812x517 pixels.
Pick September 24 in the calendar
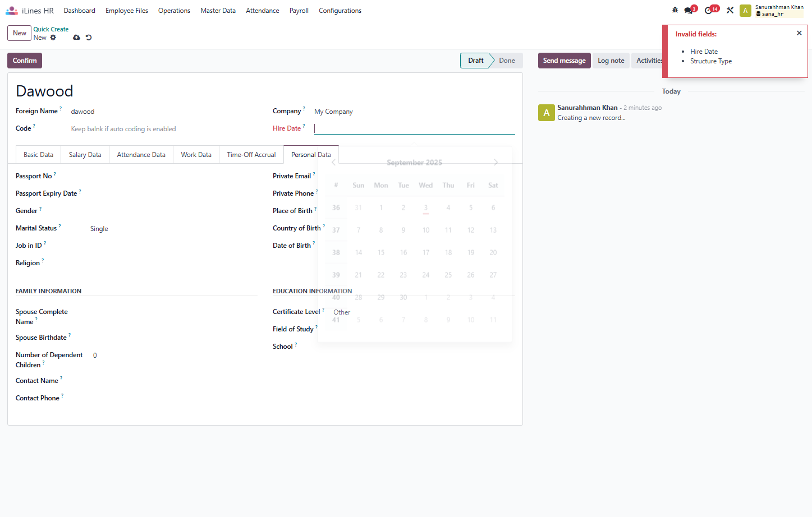426,275
